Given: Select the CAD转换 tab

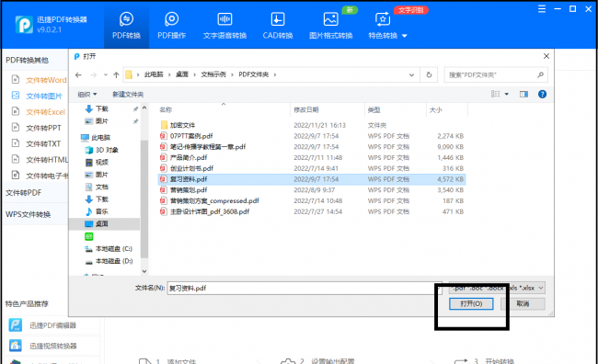Looking at the screenshot, I should (278, 26).
